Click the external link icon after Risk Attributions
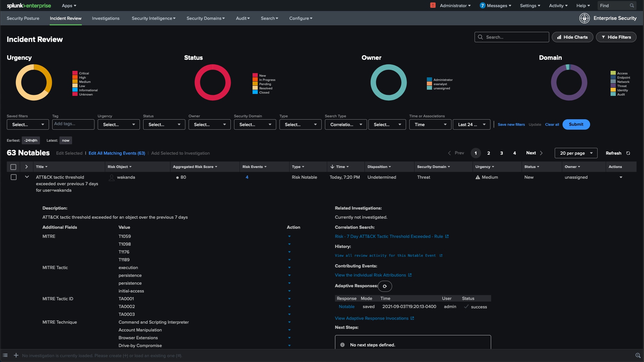This screenshot has height=362, width=644. coord(410,275)
